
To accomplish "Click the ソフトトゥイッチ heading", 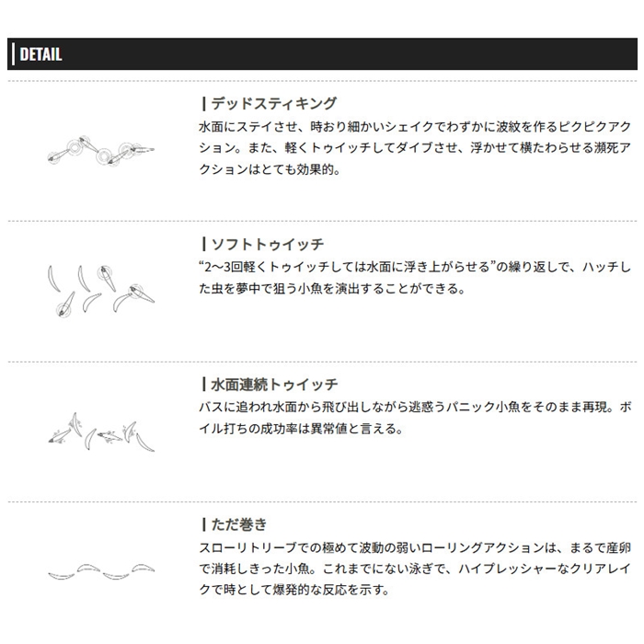I will click(x=267, y=245).
